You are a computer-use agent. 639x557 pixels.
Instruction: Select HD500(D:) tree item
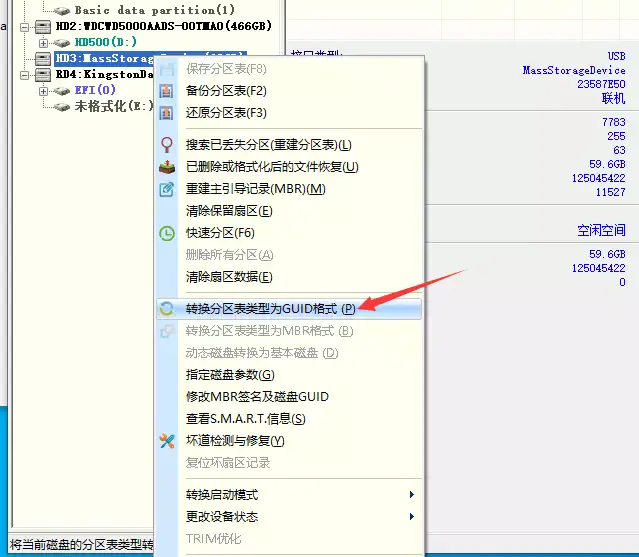click(x=106, y=42)
